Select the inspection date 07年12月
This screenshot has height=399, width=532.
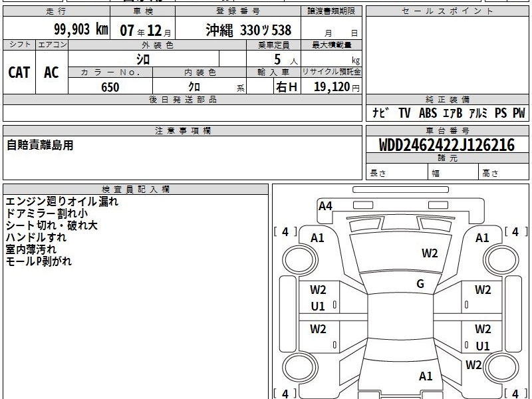tap(146, 31)
